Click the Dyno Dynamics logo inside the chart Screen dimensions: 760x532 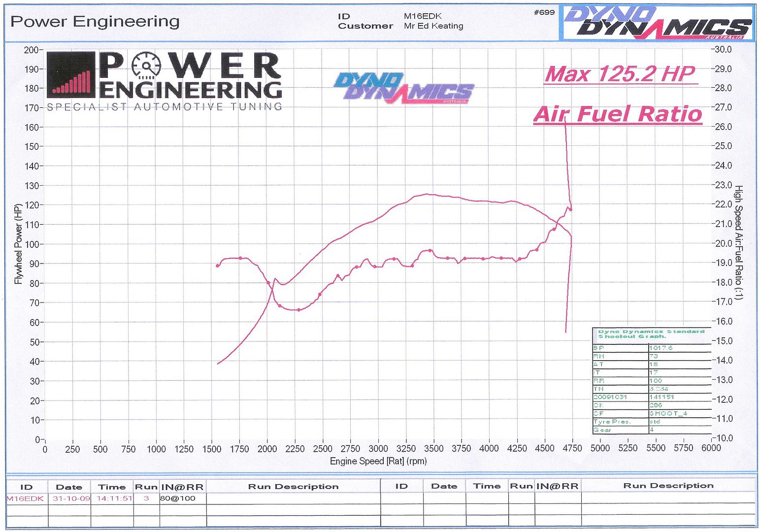tap(404, 89)
